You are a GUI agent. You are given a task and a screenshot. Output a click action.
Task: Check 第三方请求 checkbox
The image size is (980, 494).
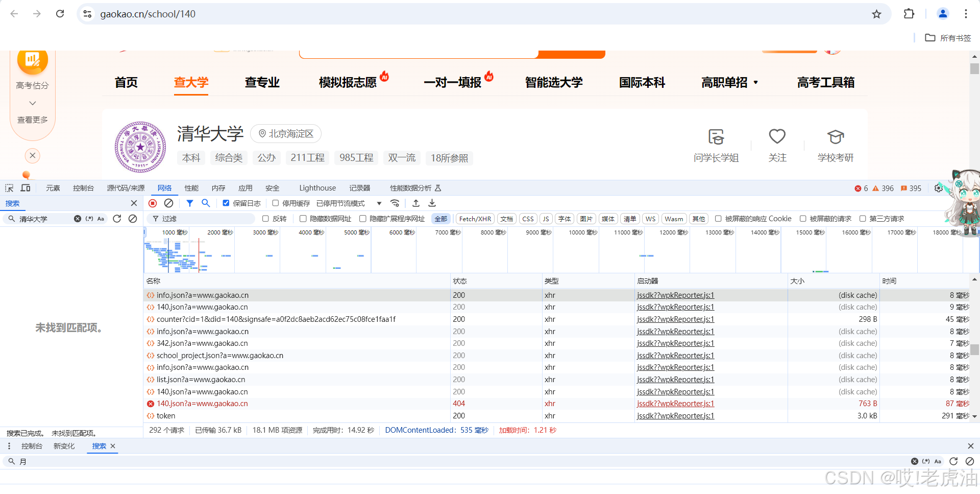coord(863,219)
